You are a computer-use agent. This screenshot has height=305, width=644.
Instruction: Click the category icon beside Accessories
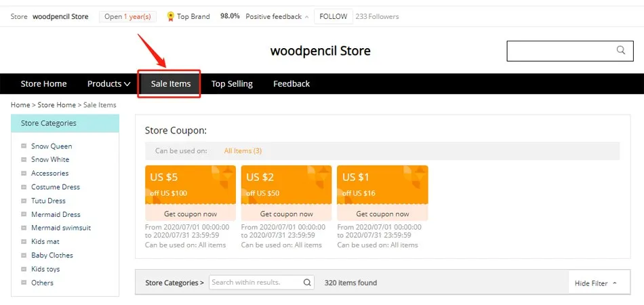tap(24, 174)
